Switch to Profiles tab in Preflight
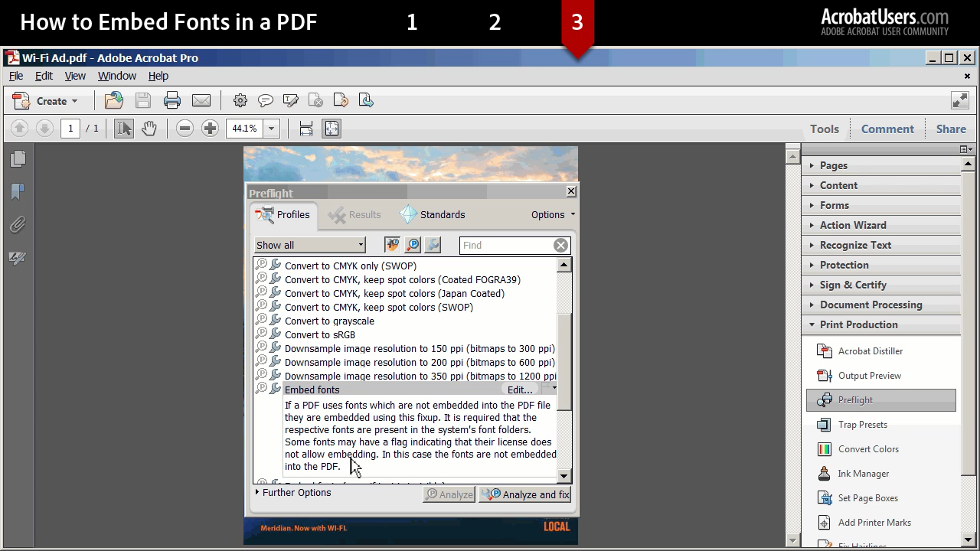The width and height of the screenshot is (980, 551). 283,215
